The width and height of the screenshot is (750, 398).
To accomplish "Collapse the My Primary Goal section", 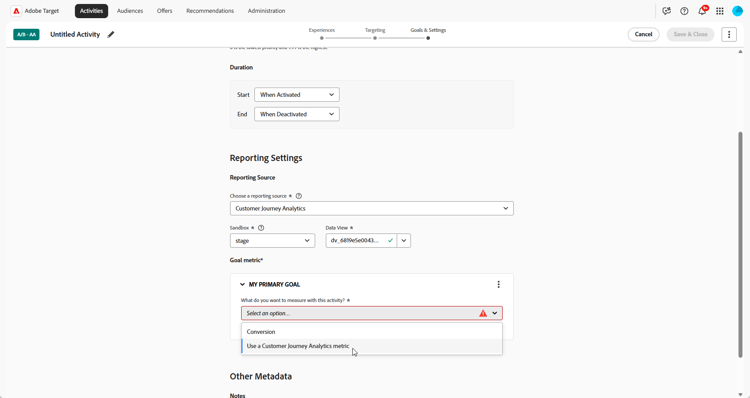I will tap(243, 285).
